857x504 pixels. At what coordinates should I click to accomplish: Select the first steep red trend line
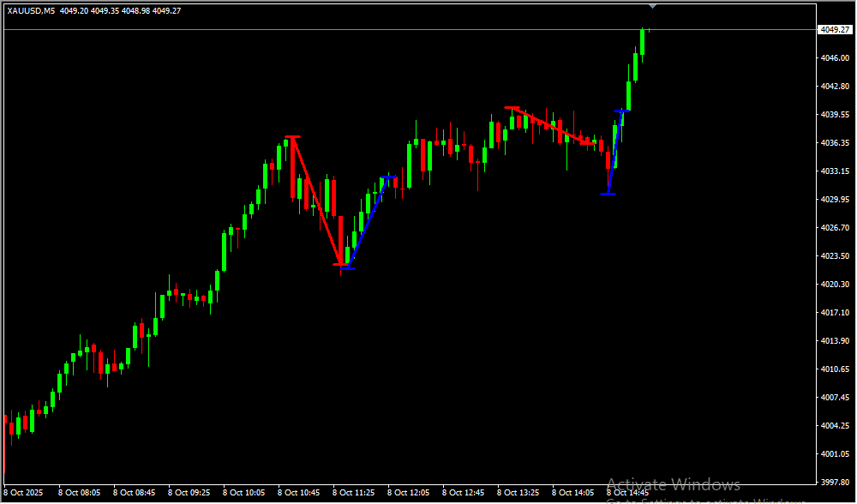317,199
